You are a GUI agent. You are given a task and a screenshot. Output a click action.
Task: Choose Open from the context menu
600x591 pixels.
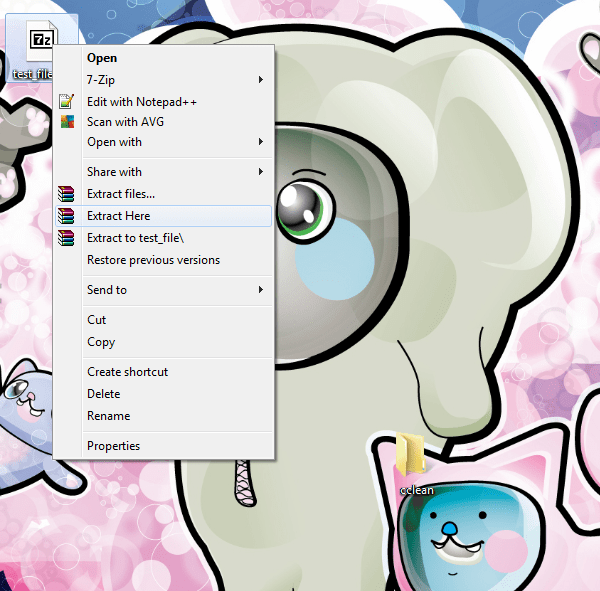(164, 58)
